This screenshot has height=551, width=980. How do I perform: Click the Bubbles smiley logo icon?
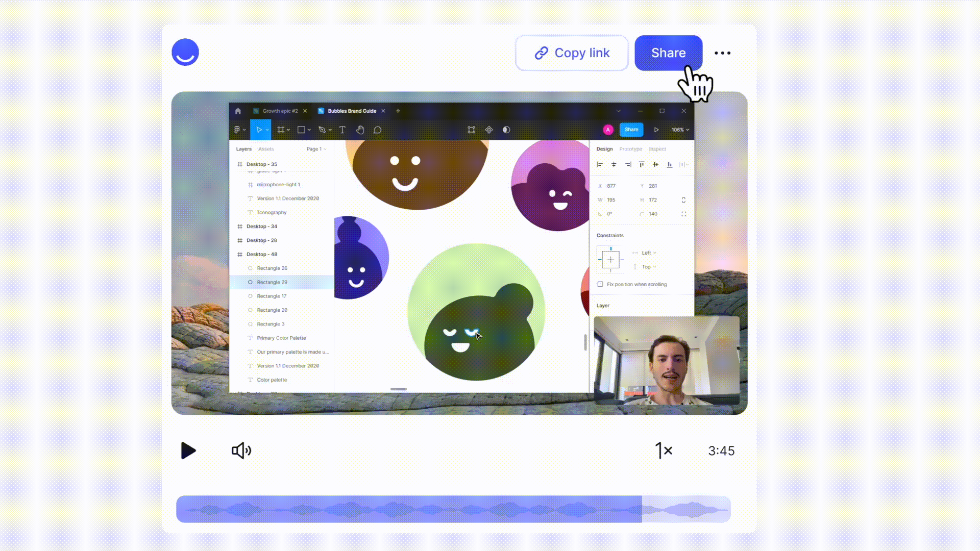[185, 53]
